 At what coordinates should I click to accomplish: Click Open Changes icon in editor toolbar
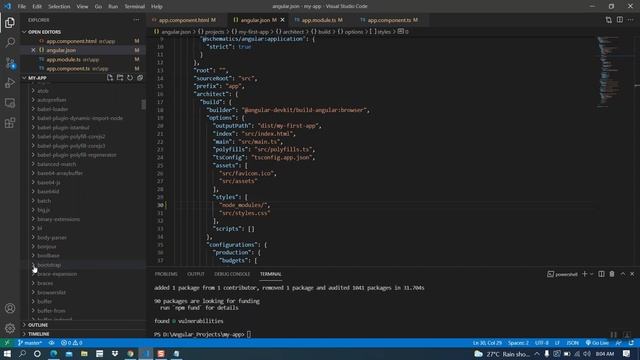609,20
